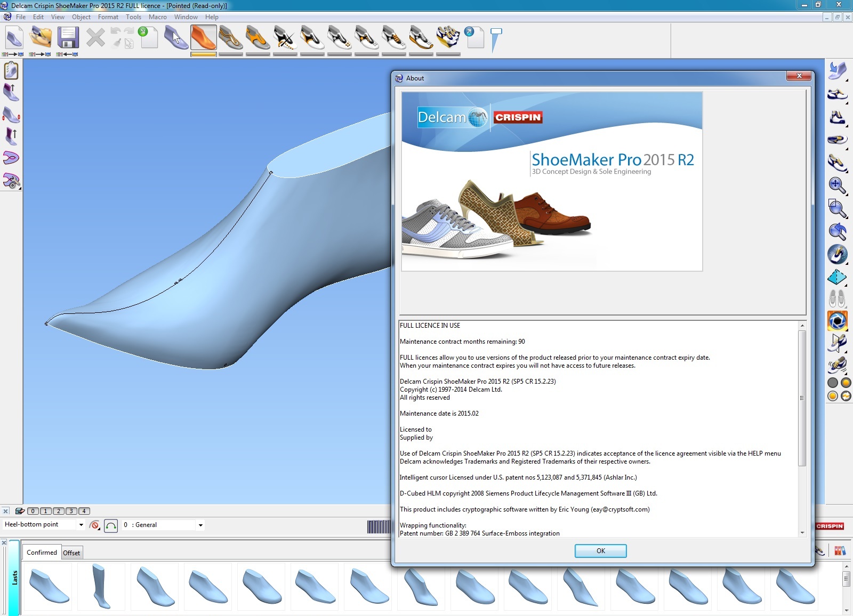Image resolution: width=853 pixels, height=616 pixels.
Task: Click the yellow ring circle button
Action: [832, 396]
